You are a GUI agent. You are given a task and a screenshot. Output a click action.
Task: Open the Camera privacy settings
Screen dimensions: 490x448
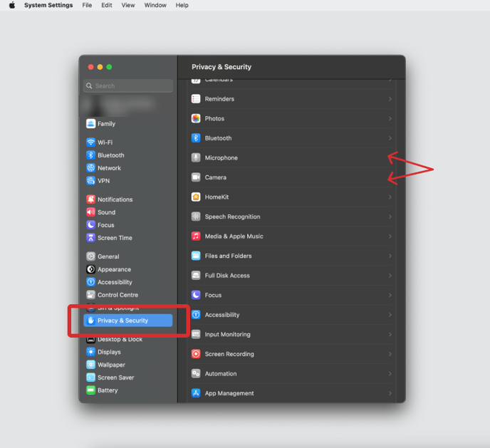pyautogui.click(x=292, y=177)
